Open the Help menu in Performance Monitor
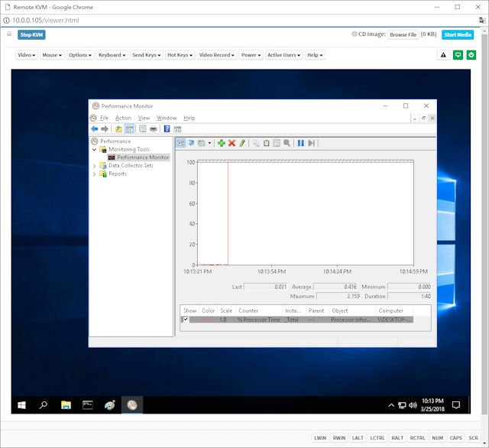The width and height of the screenshot is (489, 448). [x=189, y=118]
